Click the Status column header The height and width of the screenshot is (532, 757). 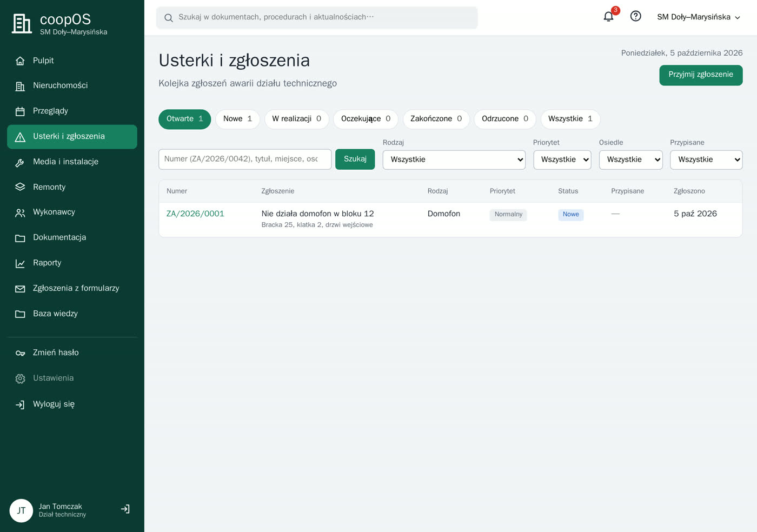point(568,191)
